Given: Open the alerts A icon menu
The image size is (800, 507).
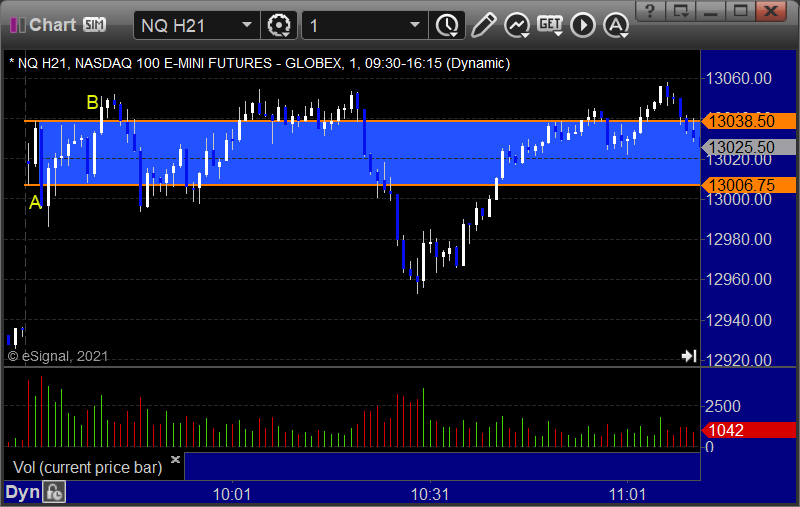Looking at the screenshot, I should pos(616,26).
